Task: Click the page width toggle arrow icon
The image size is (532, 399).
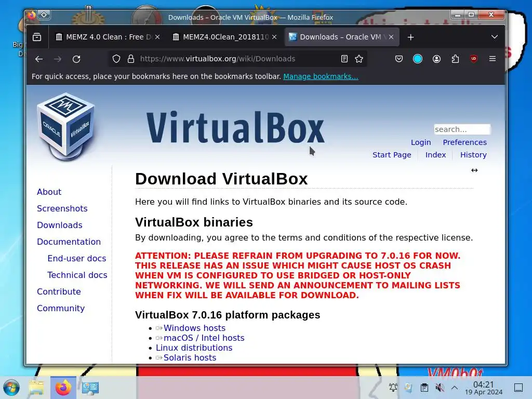Action: pyautogui.click(x=474, y=170)
